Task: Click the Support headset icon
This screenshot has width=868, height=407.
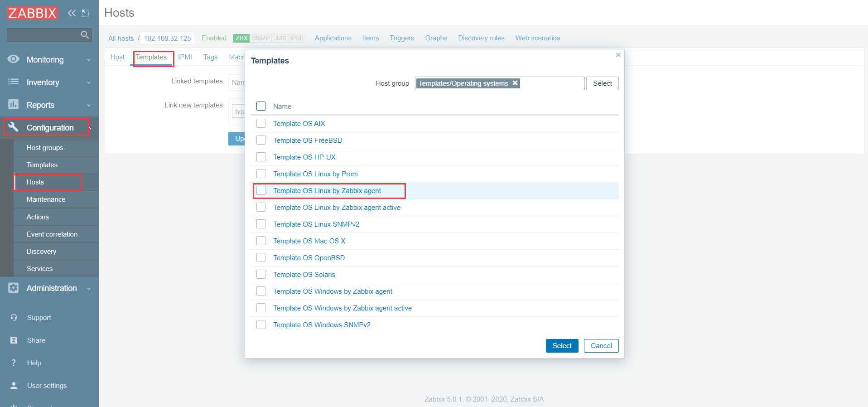Action: coord(14,317)
